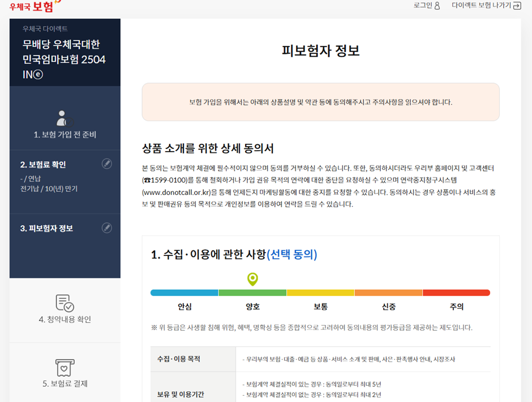Click the 신중 rating label
The image size is (532, 402).
point(389,306)
